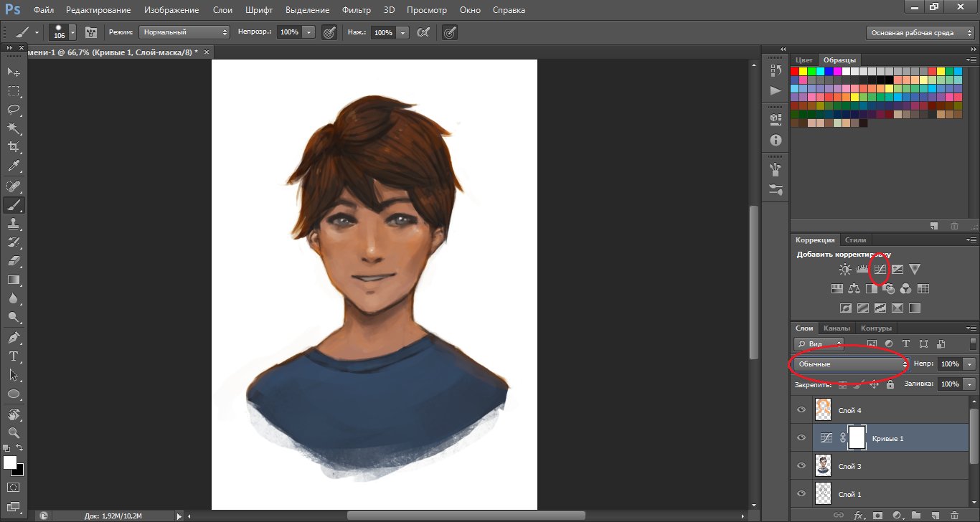Pick the red swatch in Образцы
This screenshot has width=980, height=522.
coord(795,71)
